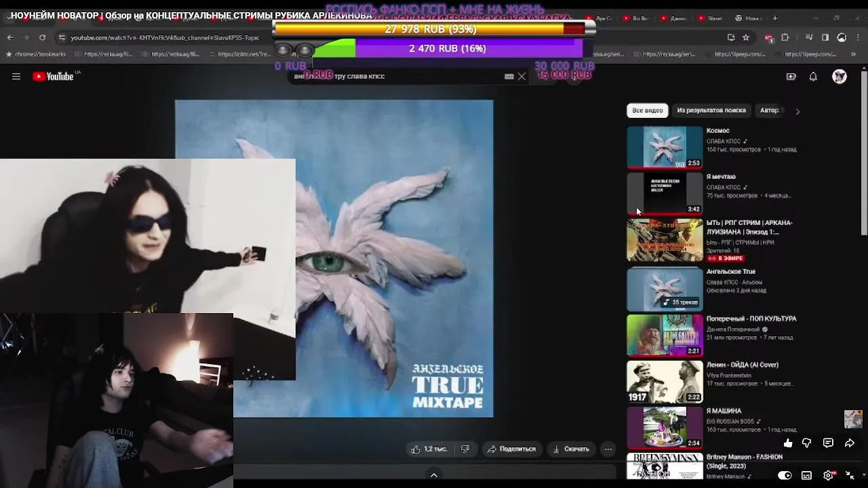Open the Chrome profile avatar

[842, 37]
